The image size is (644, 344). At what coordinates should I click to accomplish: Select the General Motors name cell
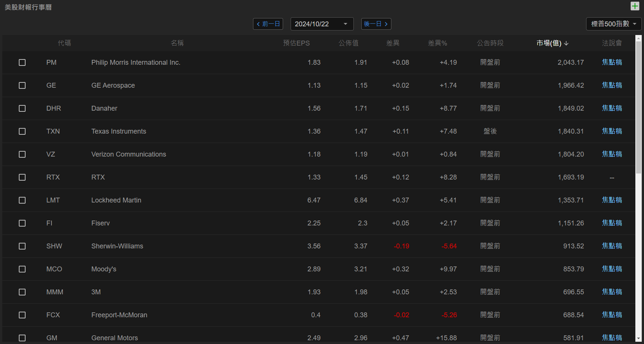[115, 338]
